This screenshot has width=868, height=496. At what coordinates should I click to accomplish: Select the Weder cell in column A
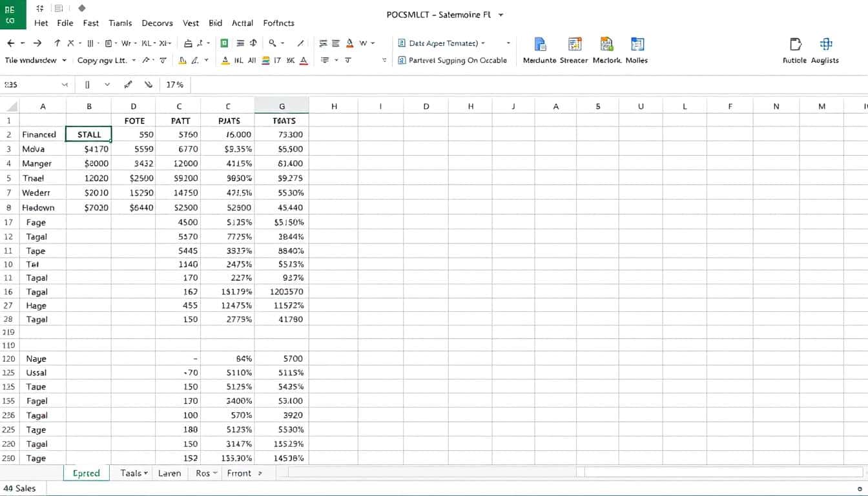[x=43, y=192]
